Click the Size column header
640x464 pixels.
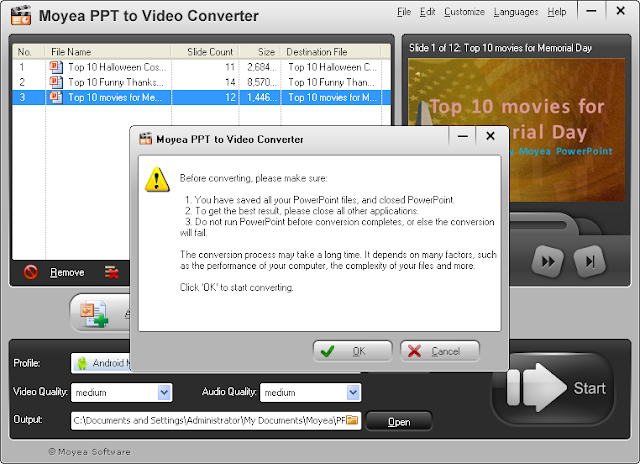point(260,52)
